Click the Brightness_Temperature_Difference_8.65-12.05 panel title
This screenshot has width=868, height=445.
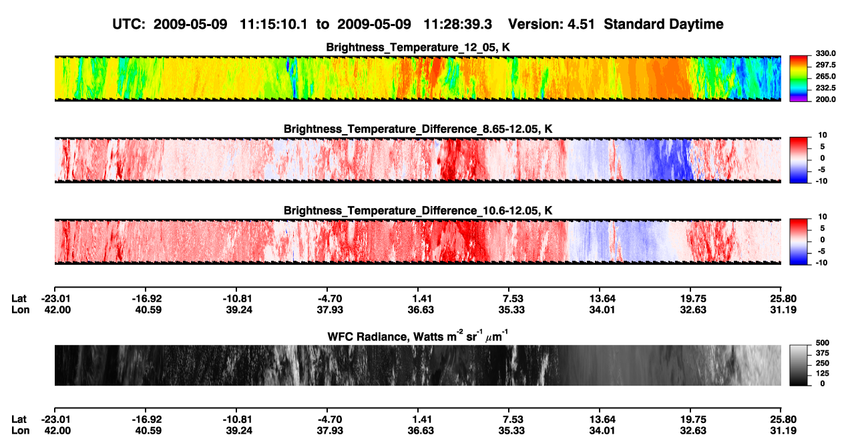tap(417, 129)
